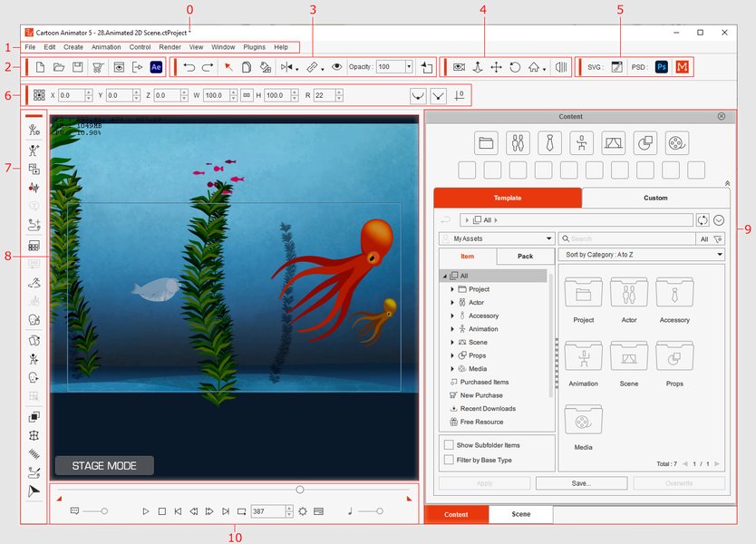This screenshot has height=544, width=756.
Task: Toggle the W/H aspect ratio lock
Action: (x=247, y=95)
